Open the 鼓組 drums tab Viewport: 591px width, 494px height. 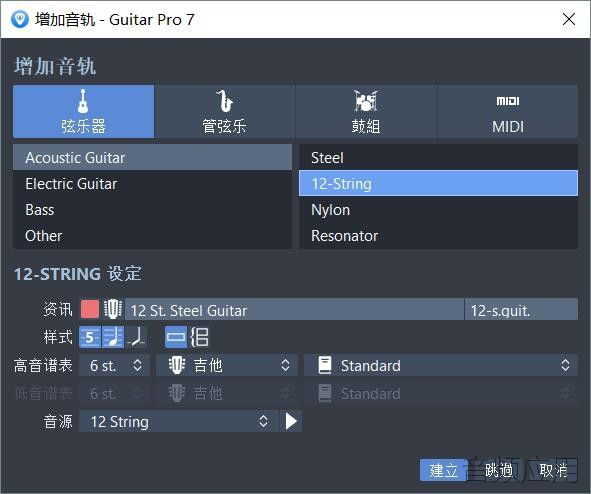366,112
